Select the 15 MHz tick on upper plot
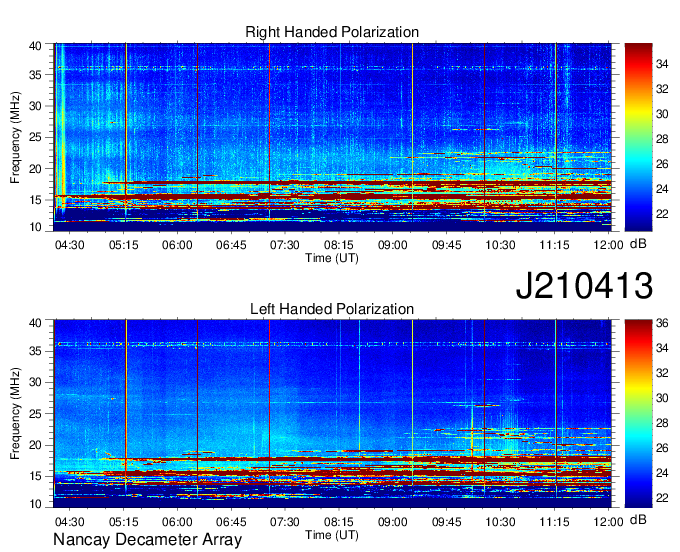680x552 pixels. point(35,200)
